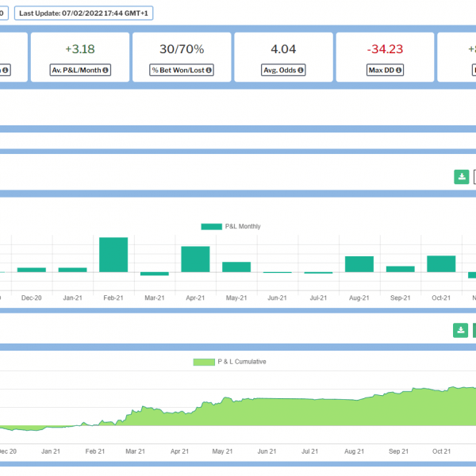
Task: Click the Feb-21 monthly bar
Action: pyautogui.click(x=113, y=255)
